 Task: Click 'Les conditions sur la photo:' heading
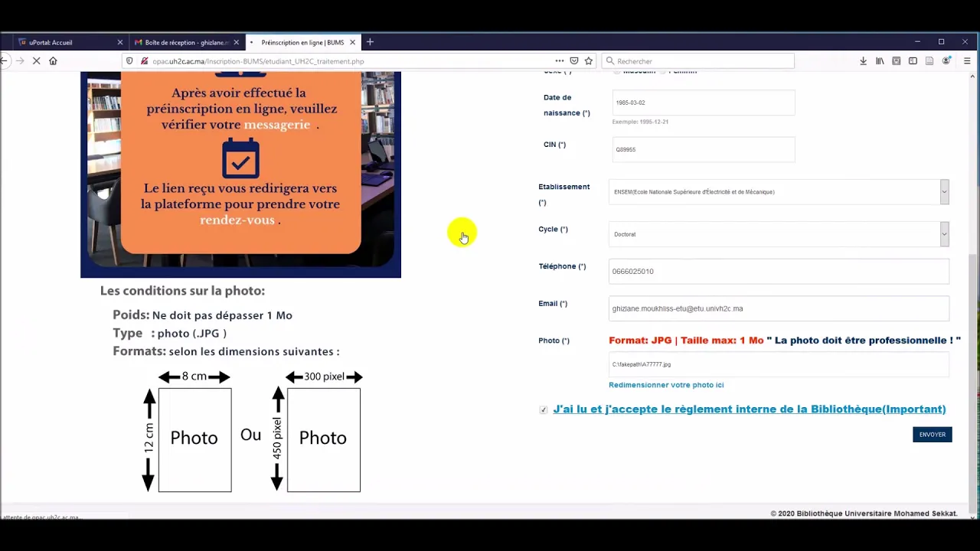182,291
